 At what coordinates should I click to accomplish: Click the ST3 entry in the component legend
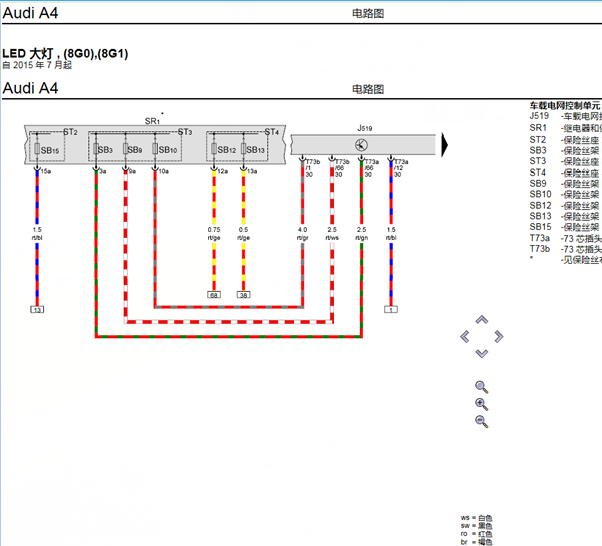coord(566,161)
